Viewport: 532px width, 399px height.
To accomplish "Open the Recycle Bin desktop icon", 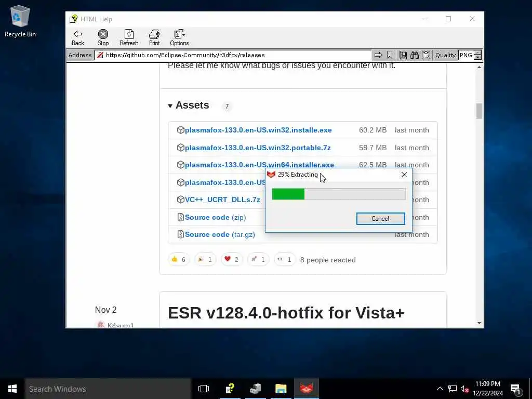I will click(x=20, y=21).
